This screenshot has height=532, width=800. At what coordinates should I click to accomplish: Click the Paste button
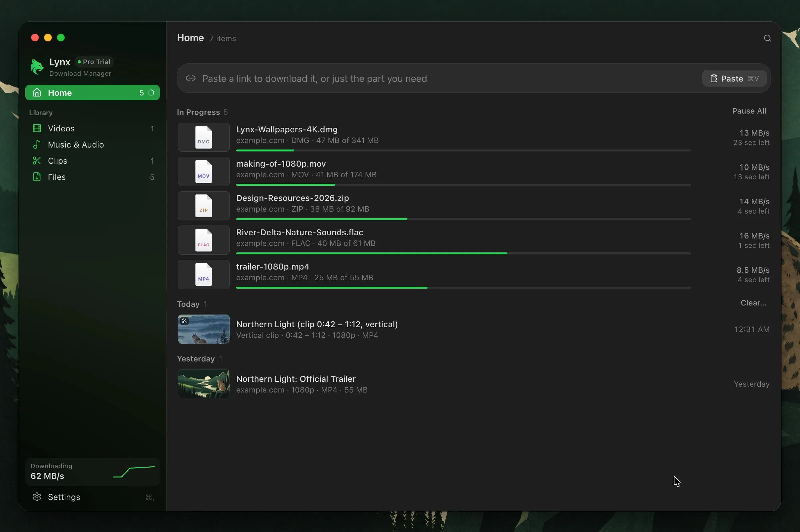click(734, 78)
